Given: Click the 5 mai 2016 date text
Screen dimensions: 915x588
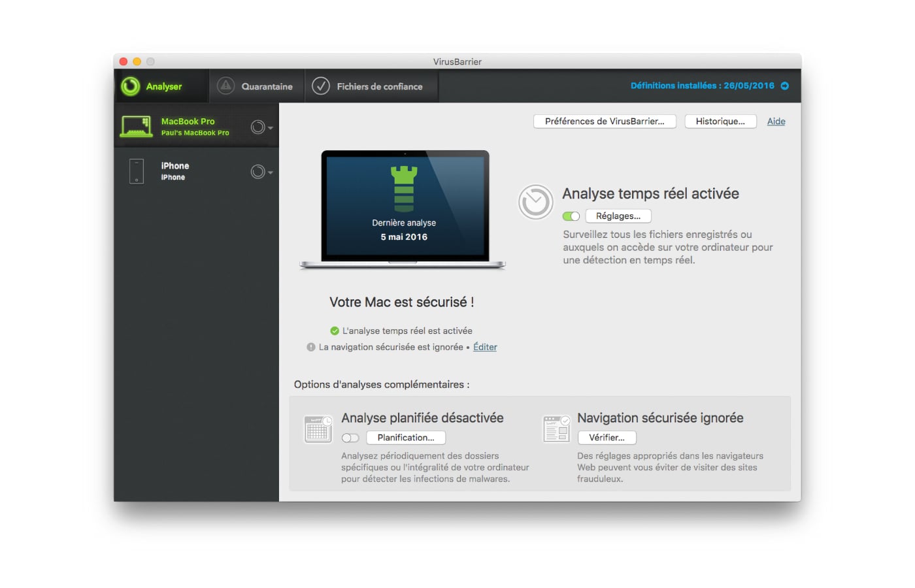Looking at the screenshot, I should 404,237.
